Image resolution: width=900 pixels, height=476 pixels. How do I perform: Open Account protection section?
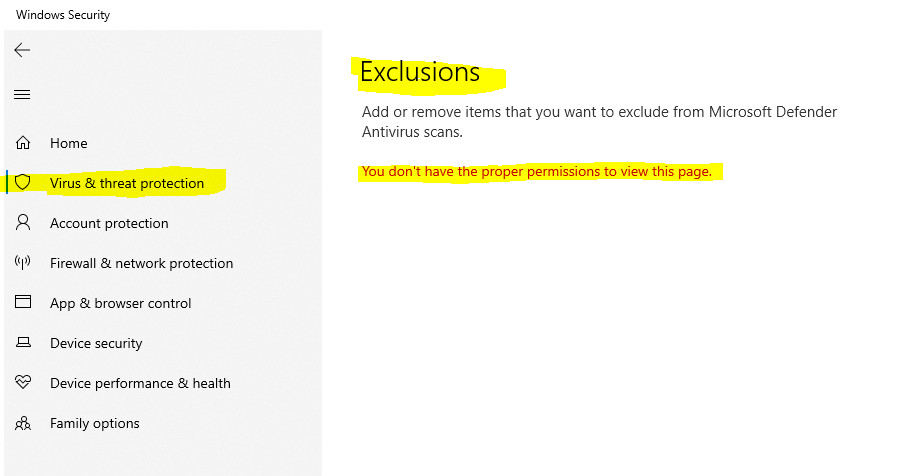click(x=109, y=223)
